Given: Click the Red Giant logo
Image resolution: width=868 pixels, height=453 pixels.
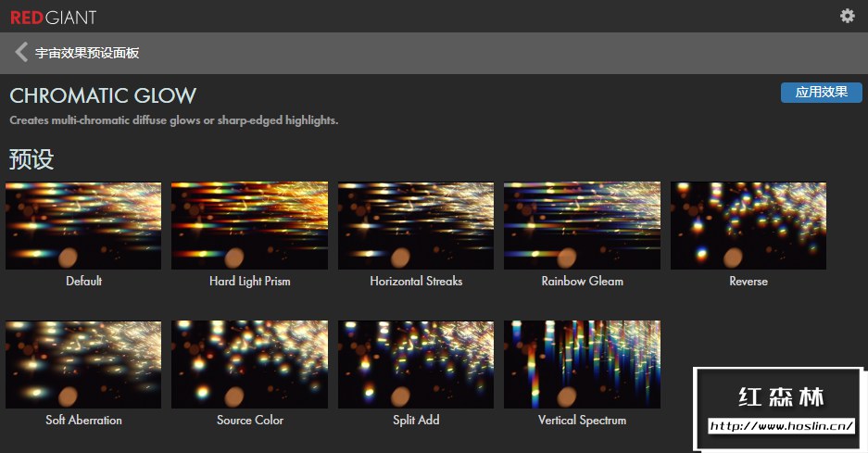Looking at the screenshot, I should tap(53, 18).
